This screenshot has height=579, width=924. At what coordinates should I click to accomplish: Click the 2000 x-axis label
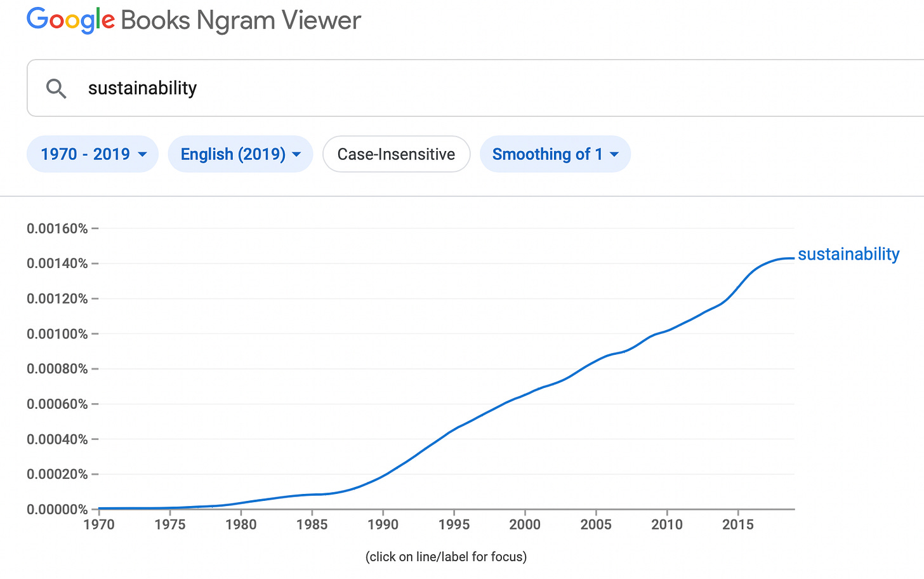click(x=525, y=524)
